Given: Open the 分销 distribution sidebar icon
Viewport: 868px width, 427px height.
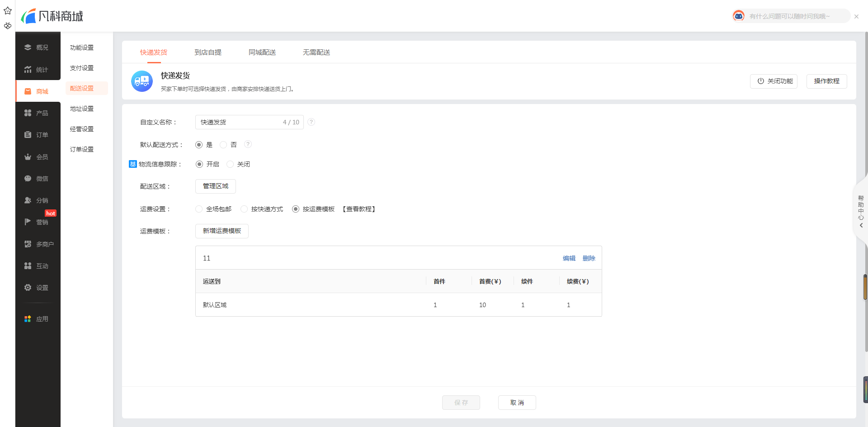Looking at the screenshot, I should tap(28, 200).
